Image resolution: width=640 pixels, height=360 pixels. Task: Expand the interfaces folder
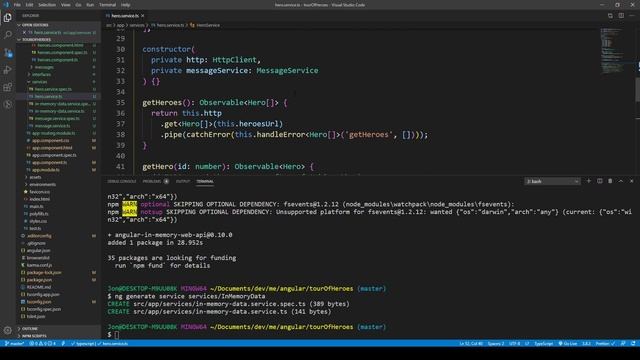(x=41, y=74)
